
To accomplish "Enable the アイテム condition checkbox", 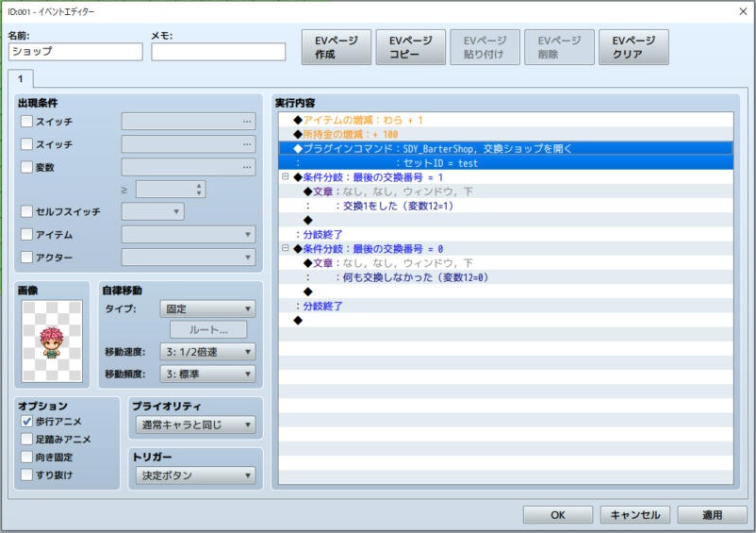I will point(26,234).
